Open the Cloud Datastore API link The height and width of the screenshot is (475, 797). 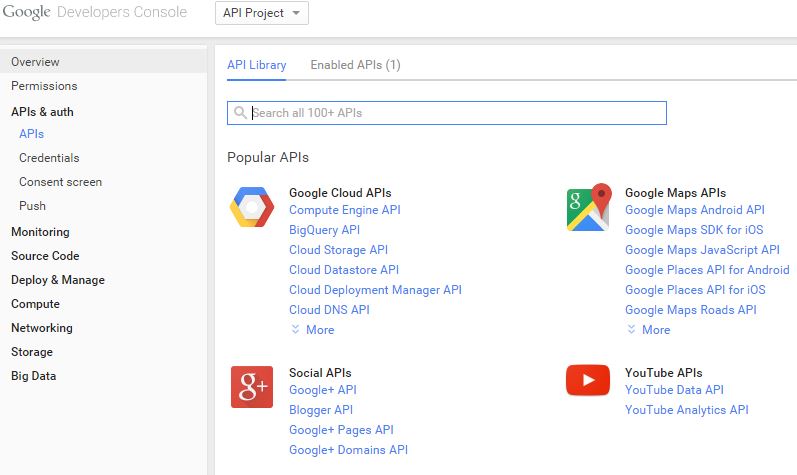[344, 270]
